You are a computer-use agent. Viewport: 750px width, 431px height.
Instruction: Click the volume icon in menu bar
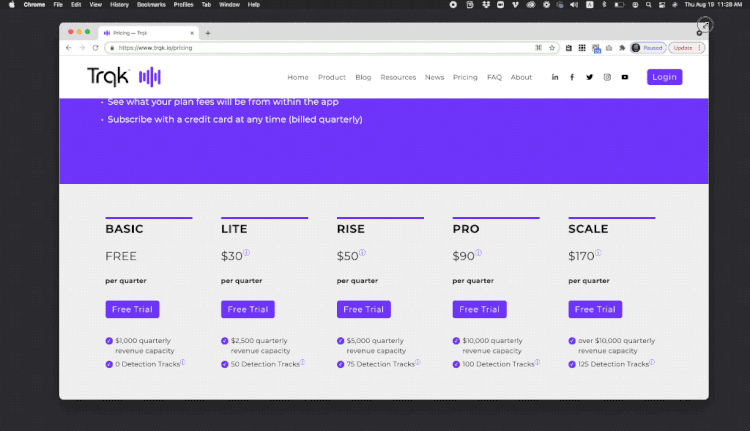pyautogui.click(x=574, y=5)
